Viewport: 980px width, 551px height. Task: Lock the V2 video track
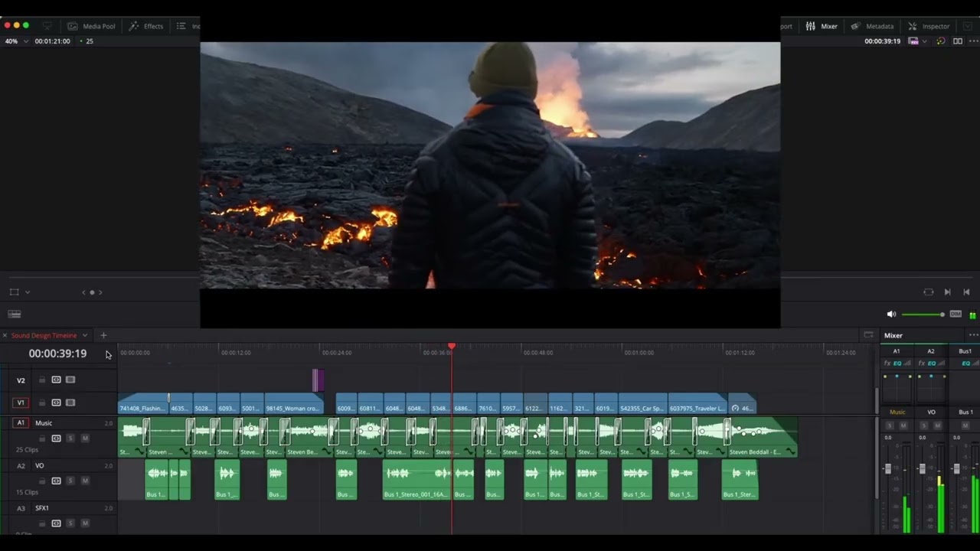(42, 380)
